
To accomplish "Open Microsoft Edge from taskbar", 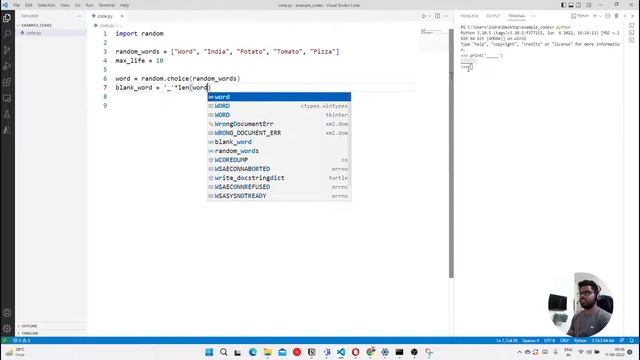I will click(x=253, y=352).
